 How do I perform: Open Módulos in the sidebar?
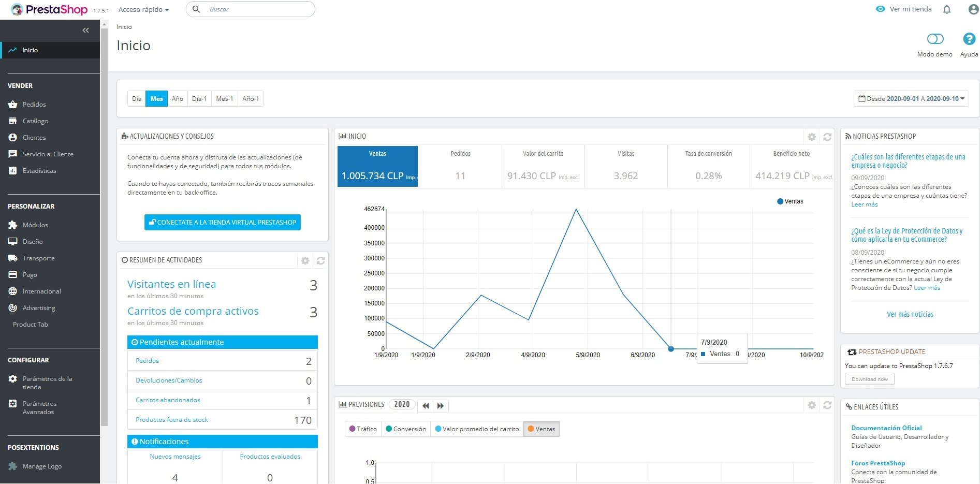35,225
